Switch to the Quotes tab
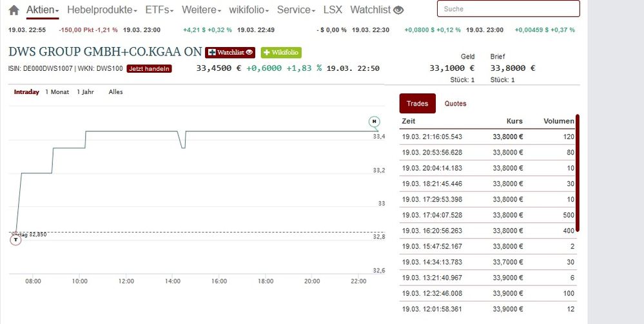Image resolution: width=644 pixels, height=324 pixels. coord(455,104)
